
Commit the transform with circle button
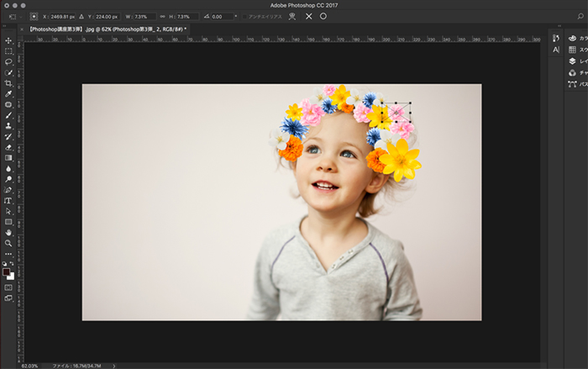[x=323, y=16]
